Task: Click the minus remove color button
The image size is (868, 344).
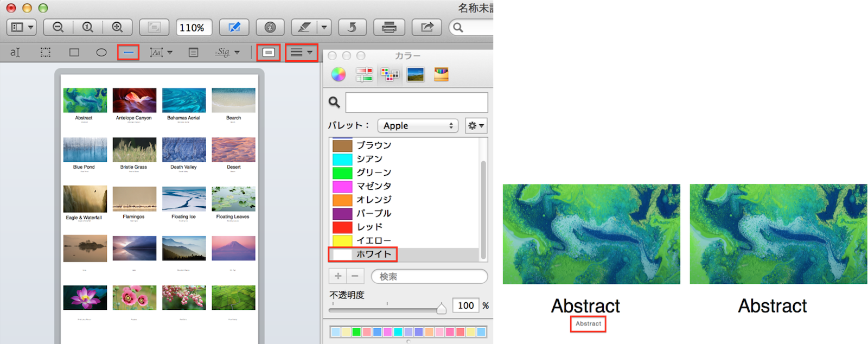Action: 355,276
